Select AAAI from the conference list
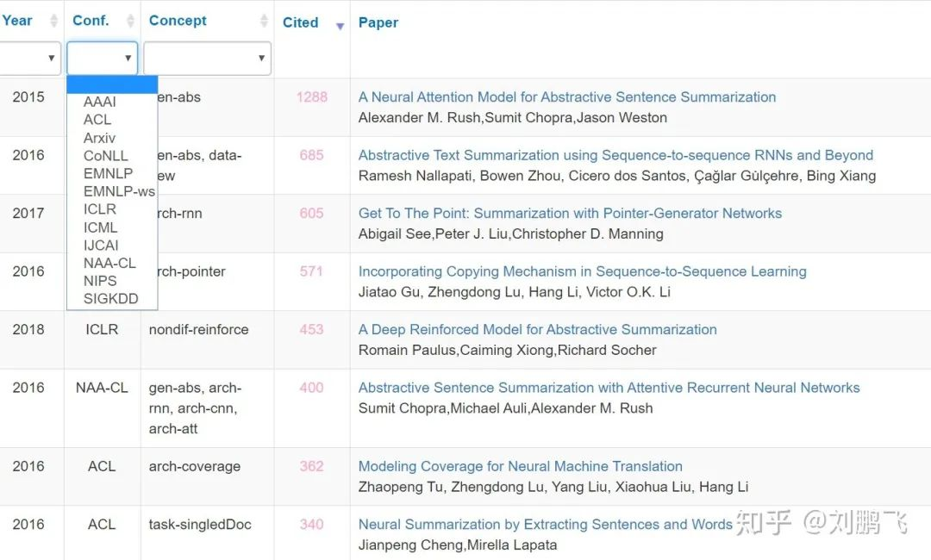The width and height of the screenshot is (931, 560). point(100,102)
